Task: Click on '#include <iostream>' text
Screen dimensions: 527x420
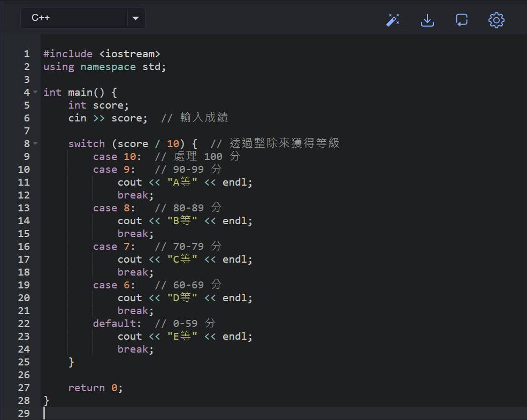Action: [x=102, y=54]
